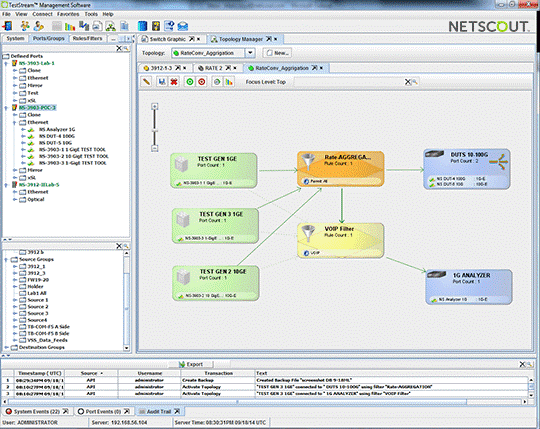The height and width of the screenshot is (429, 540).
Task: Click the refresh icon in topology toolbar
Action: (217, 82)
